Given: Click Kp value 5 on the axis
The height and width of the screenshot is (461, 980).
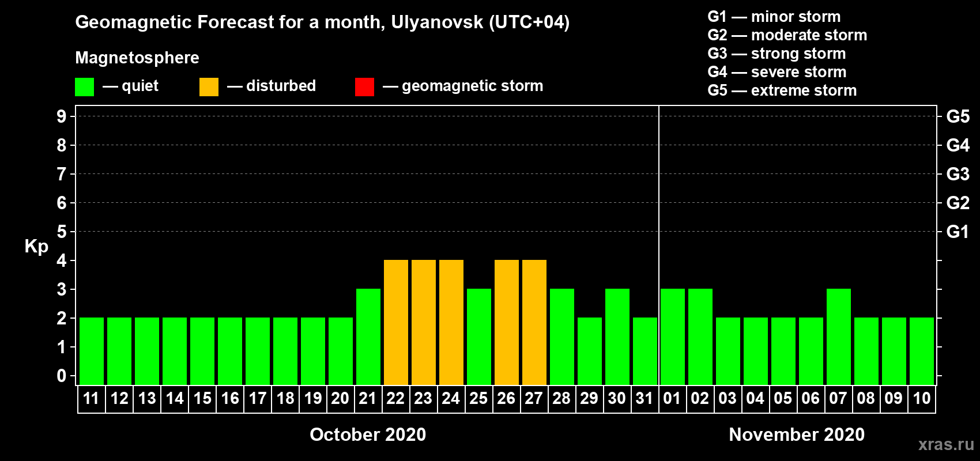Looking at the screenshot, I should tap(62, 232).
